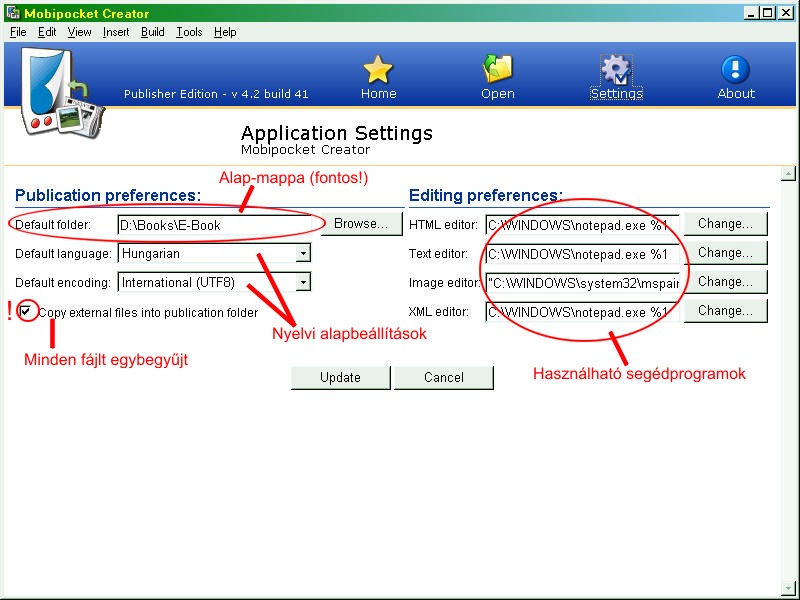800x600 pixels.
Task: Click the XML editor path field
Action: click(583, 312)
